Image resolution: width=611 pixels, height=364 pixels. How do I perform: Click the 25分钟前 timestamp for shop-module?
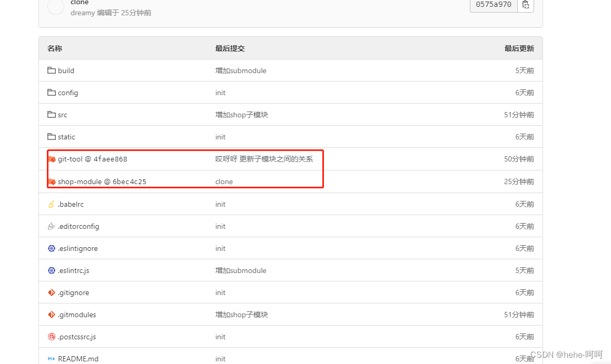click(x=519, y=182)
